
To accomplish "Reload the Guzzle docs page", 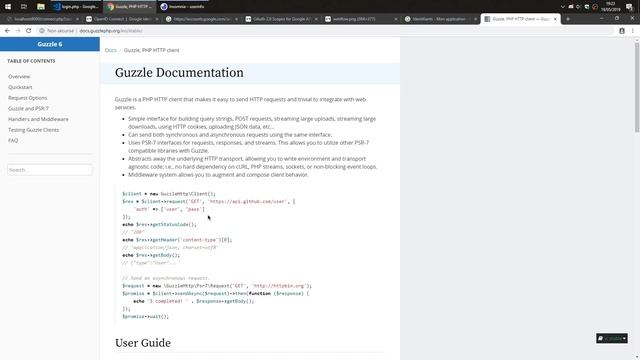I will coord(29,31).
